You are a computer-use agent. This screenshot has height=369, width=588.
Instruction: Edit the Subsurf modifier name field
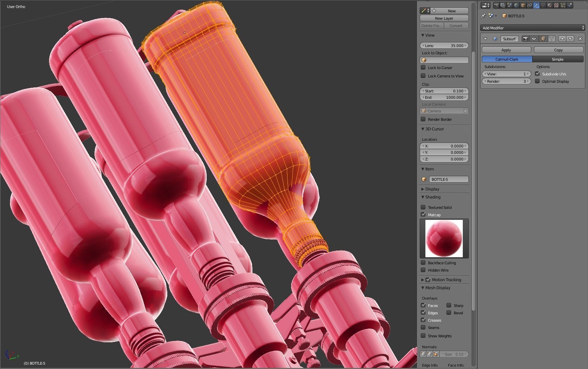point(510,39)
